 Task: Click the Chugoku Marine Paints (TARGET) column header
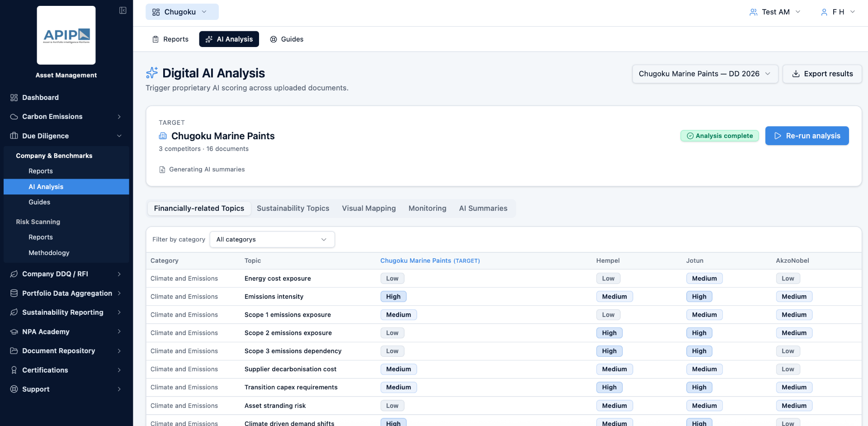[x=430, y=261]
